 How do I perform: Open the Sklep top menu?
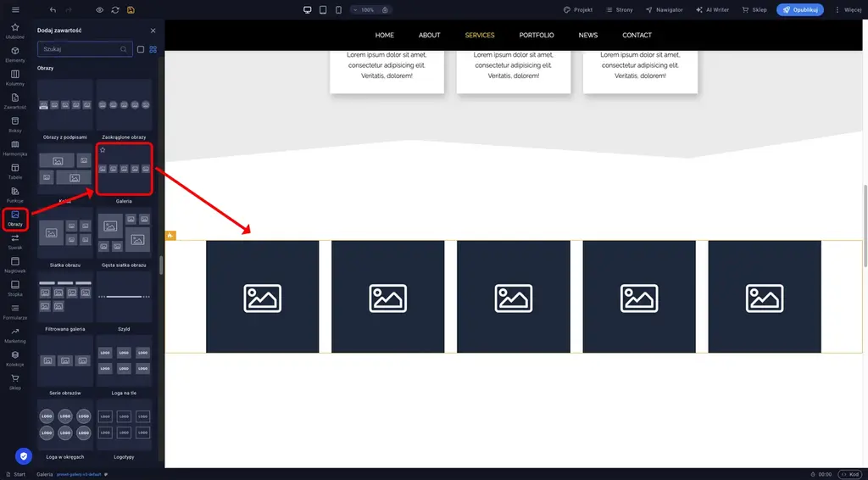click(754, 10)
